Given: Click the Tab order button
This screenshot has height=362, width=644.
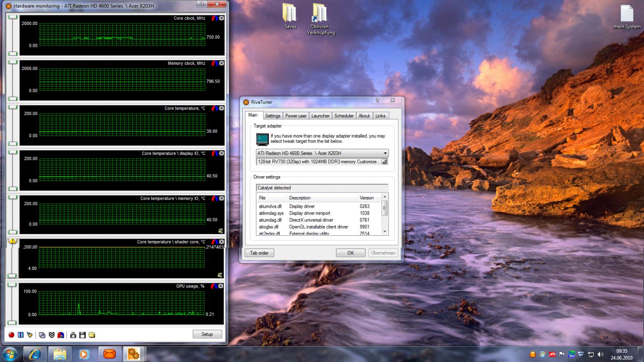Looking at the screenshot, I should click(x=259, y=253).
